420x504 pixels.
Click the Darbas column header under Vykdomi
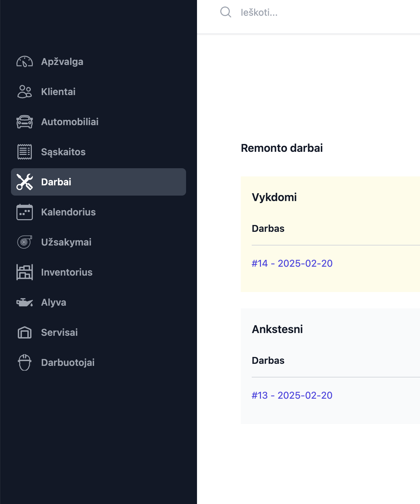[x=268, y=228]
